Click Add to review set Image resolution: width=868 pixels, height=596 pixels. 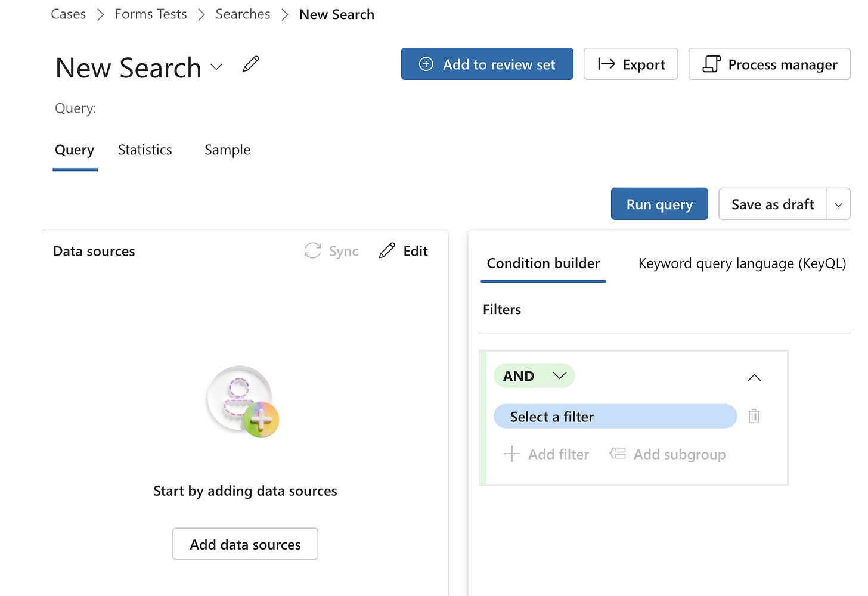(487, 64)
